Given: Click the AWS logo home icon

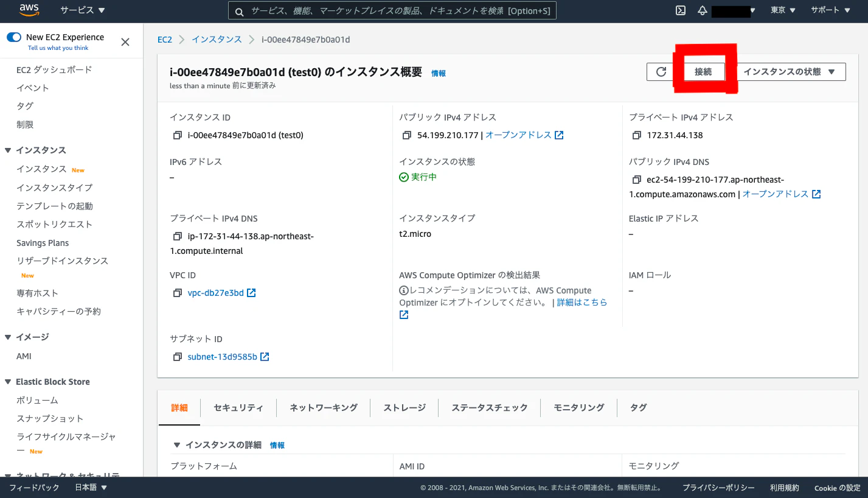Looking at the screenshot, I should coord(29,10).
